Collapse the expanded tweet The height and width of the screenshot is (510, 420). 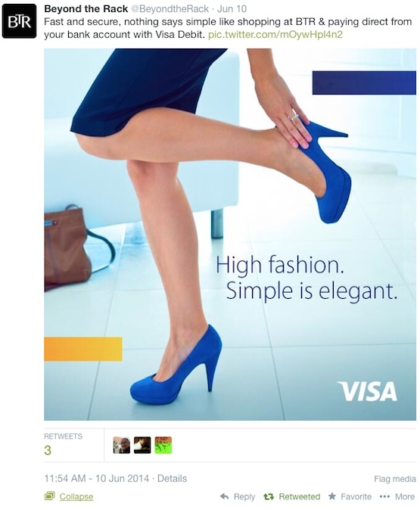(x=76, y=496)
